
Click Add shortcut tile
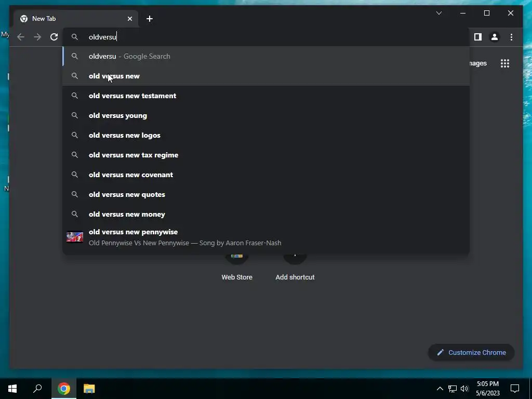click(295, 268)
